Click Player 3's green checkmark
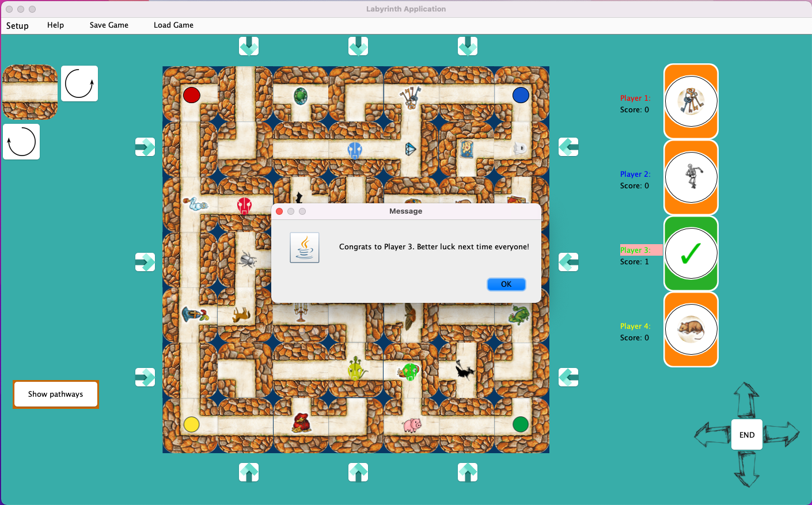The image size is (812, 505). click(691, 253)
